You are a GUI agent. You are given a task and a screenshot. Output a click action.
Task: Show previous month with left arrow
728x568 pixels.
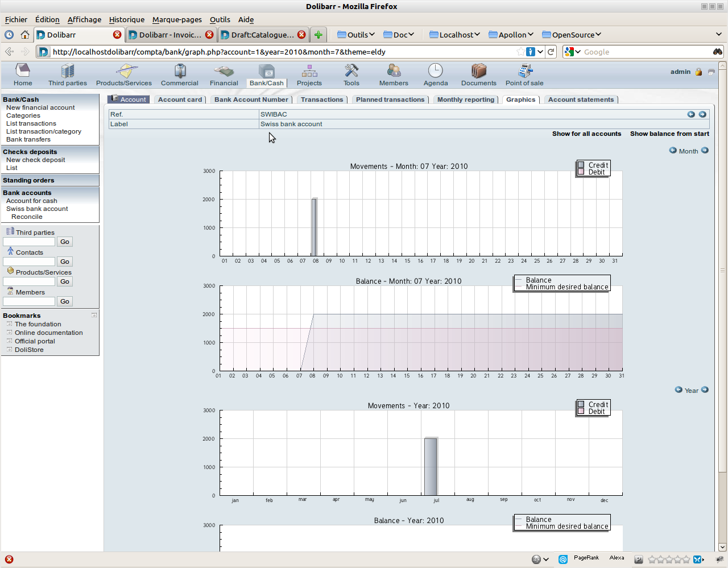pos(673,151)
